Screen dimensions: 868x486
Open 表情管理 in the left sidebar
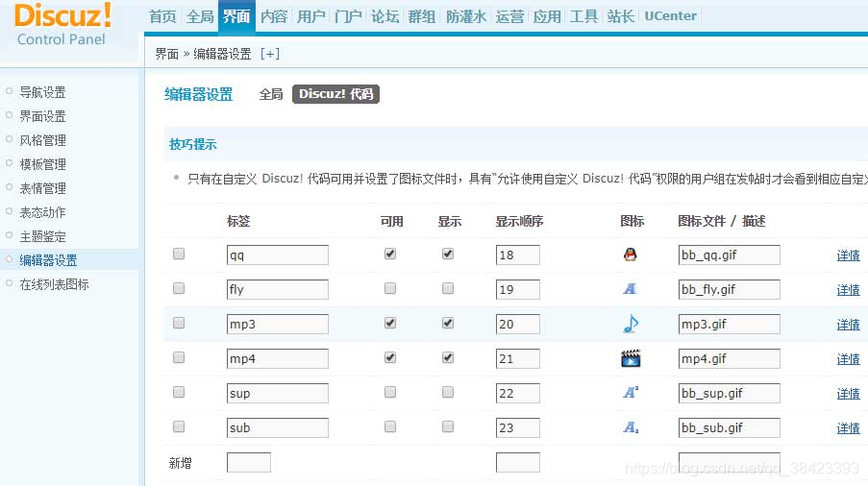coord(43,188)
